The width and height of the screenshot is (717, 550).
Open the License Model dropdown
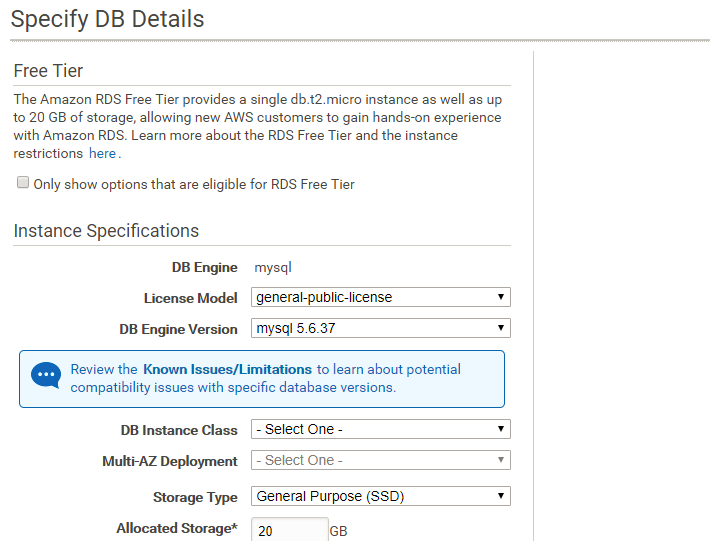[x=380, y=297]
